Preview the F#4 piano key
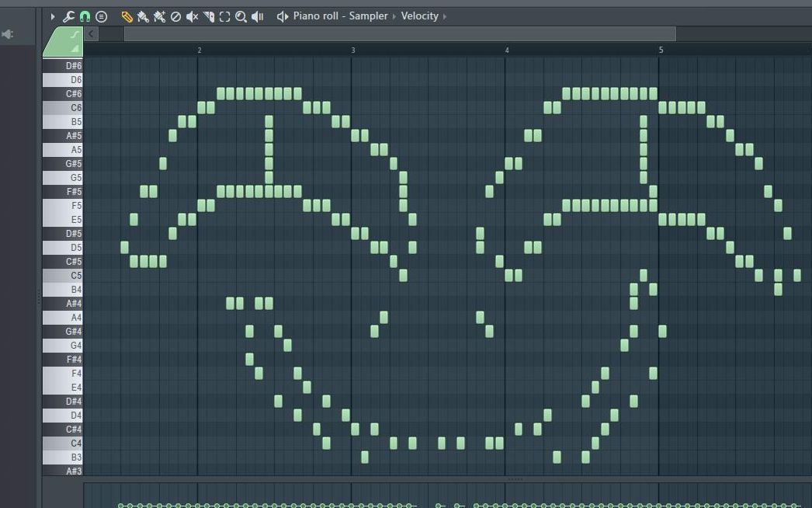Viewport: 812px width, 508px height. (63, 360)
